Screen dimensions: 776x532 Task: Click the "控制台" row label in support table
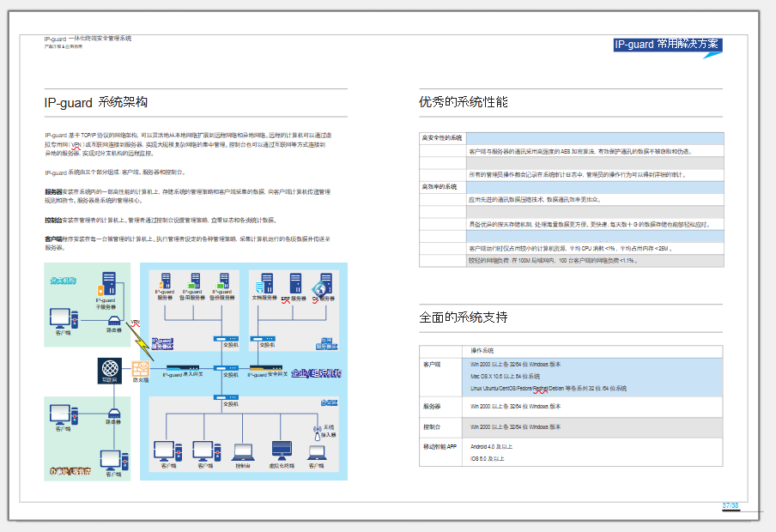click(432, 427)
